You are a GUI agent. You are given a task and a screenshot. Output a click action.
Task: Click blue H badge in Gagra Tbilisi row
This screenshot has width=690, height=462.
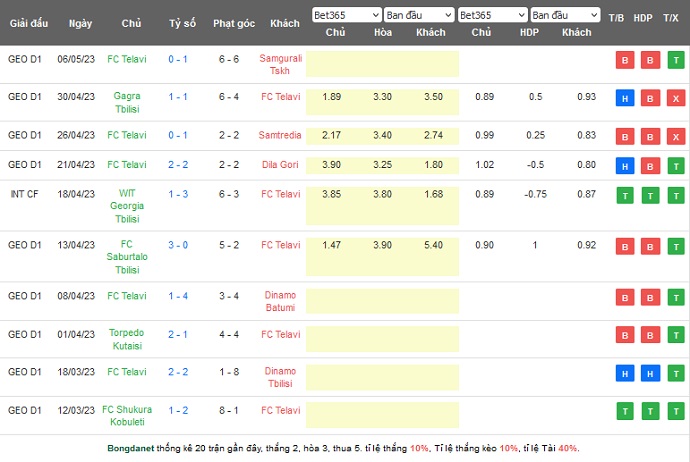click(x=624, y=97)
